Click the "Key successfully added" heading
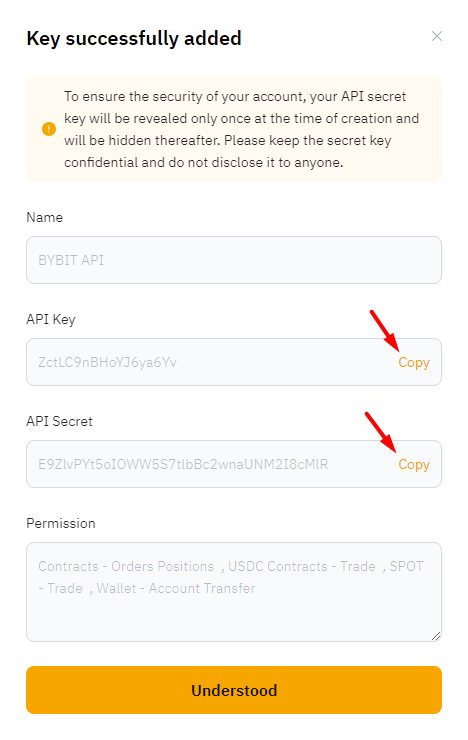The width and height of the screenshot is (468, 740). pyautogui.click(x=134, y=38)
